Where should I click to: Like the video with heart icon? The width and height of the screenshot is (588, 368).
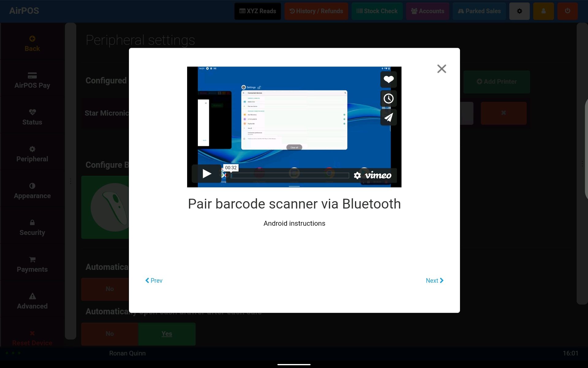point(388,80)
